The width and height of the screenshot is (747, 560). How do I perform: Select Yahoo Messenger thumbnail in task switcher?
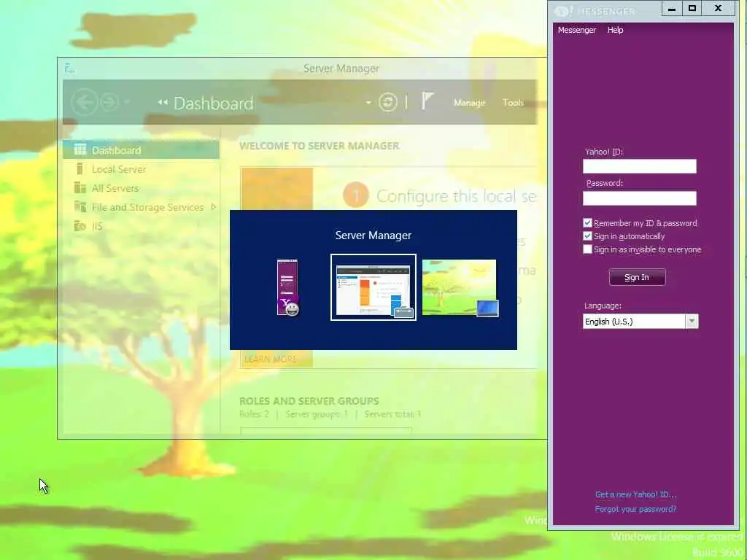click(x=287, y=287)
